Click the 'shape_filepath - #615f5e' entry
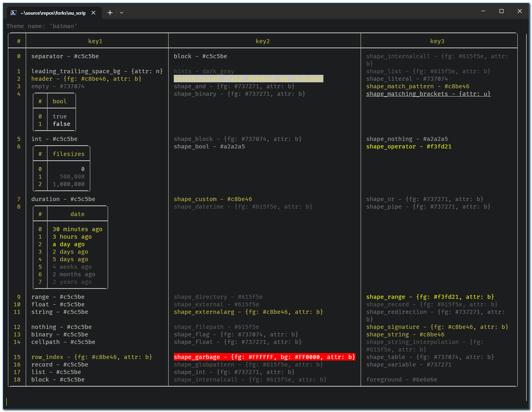532x412 pixels. 217,327
